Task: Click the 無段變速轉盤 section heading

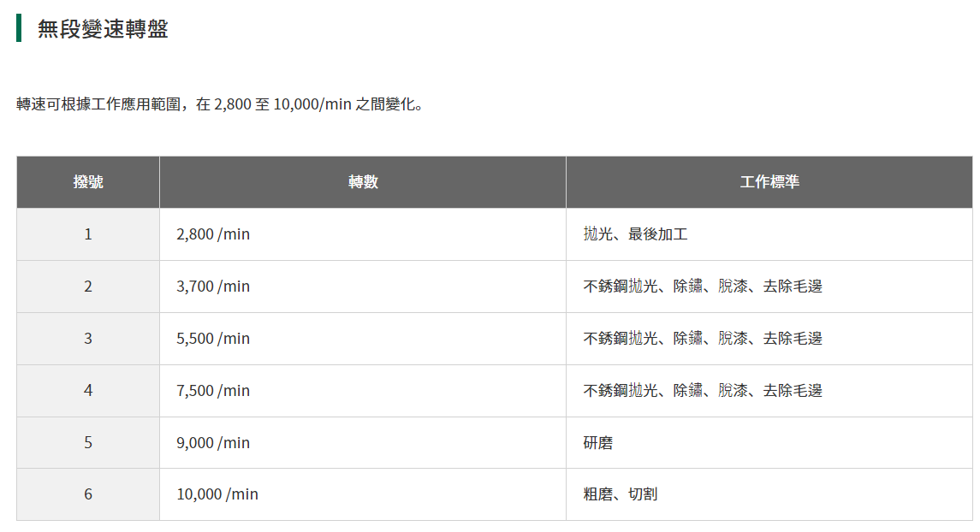Action: [x=103, y=29]
